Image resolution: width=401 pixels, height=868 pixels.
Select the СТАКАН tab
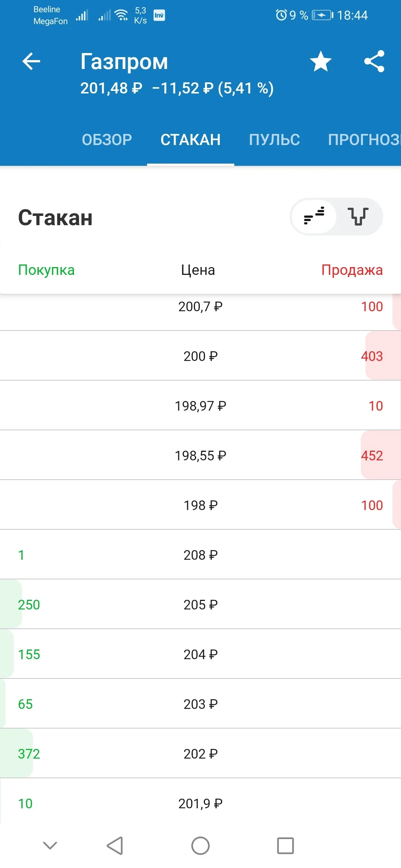(190, 140)
